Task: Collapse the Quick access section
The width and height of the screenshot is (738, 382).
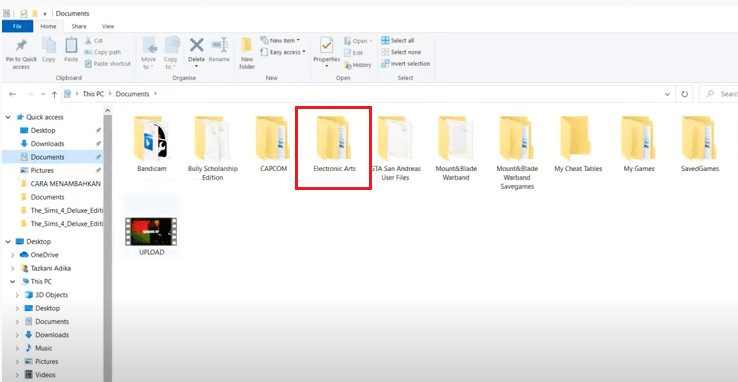Action: (x=8, y=117)
